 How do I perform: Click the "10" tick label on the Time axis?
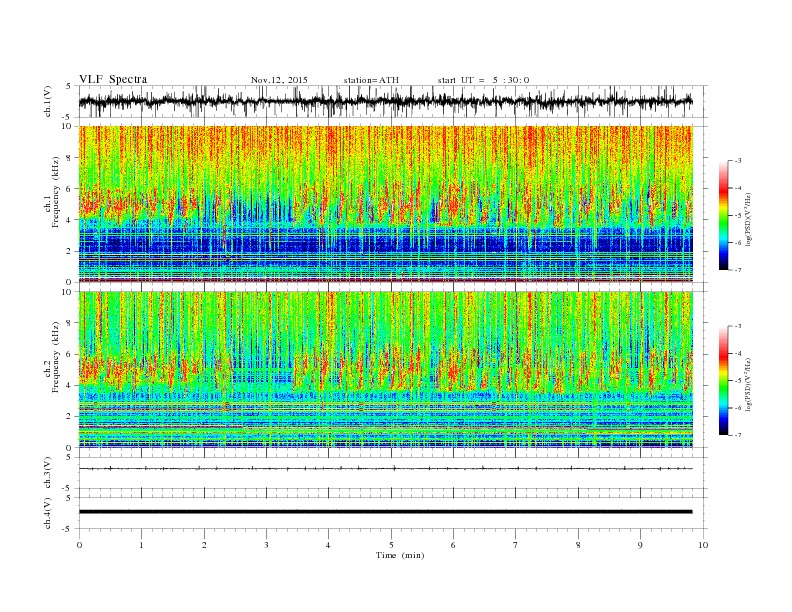click(x=703, y=545)
